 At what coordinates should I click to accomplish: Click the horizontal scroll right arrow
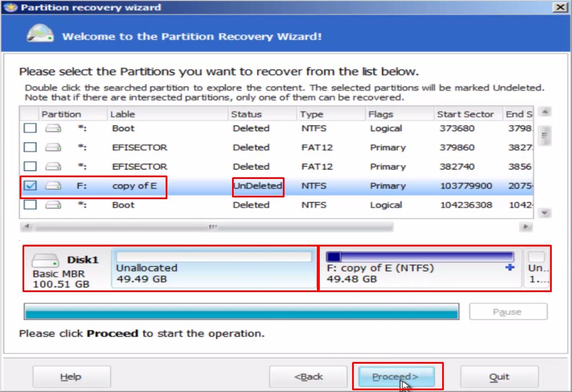pyautogui.click(x=526, y=227)
